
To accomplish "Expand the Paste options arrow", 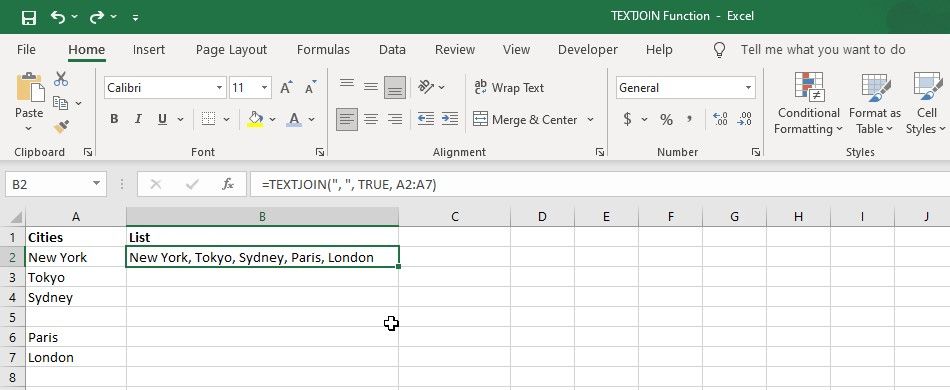I will pyautogui.click(x=28, y=128).
